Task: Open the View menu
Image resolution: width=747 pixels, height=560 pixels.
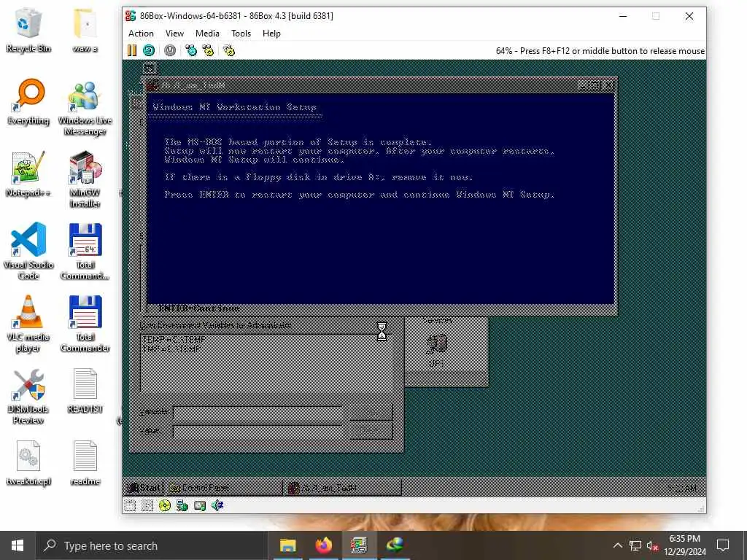Action: [x=174, y=34]
